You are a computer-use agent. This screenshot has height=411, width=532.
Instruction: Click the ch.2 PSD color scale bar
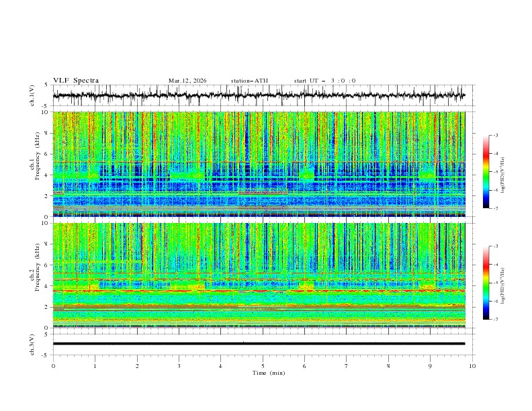[x=486, y=283]
